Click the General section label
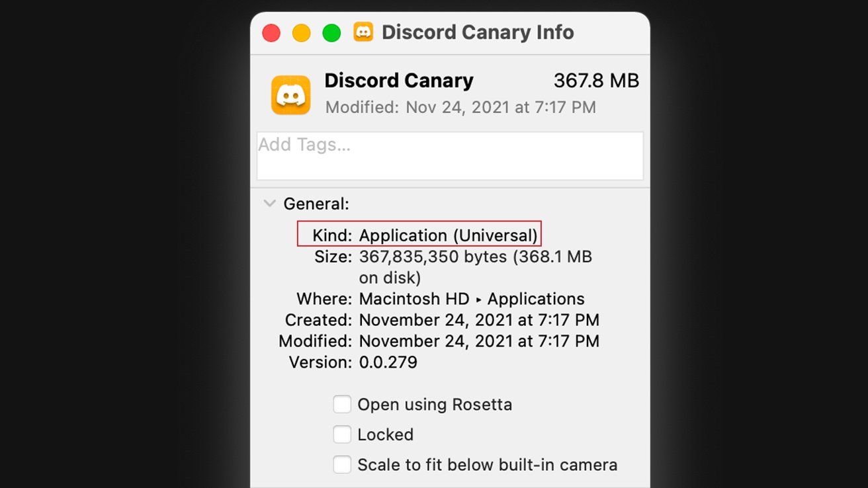The width and height of the screenshot is (868, 488). 316,204
